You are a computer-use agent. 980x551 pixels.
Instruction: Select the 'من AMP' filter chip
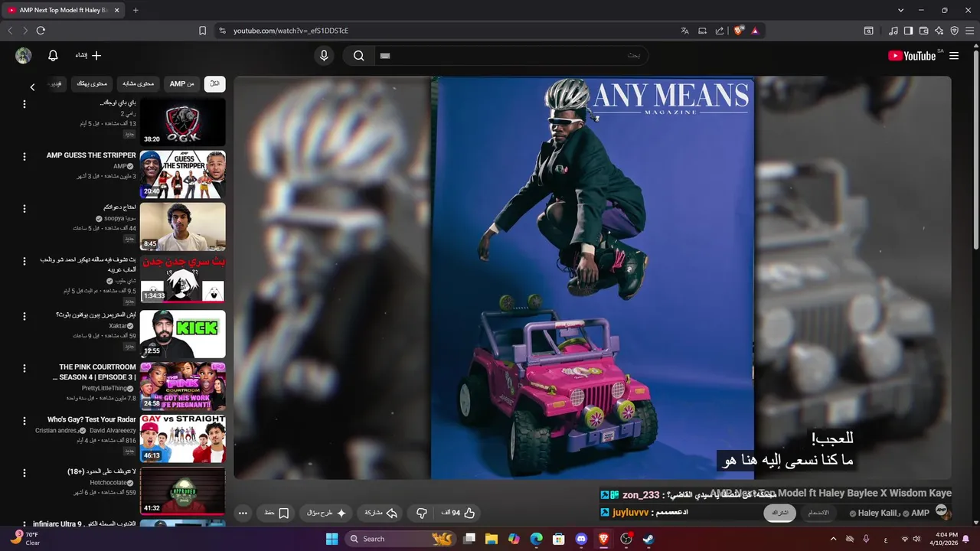click(x=182, y=83)
